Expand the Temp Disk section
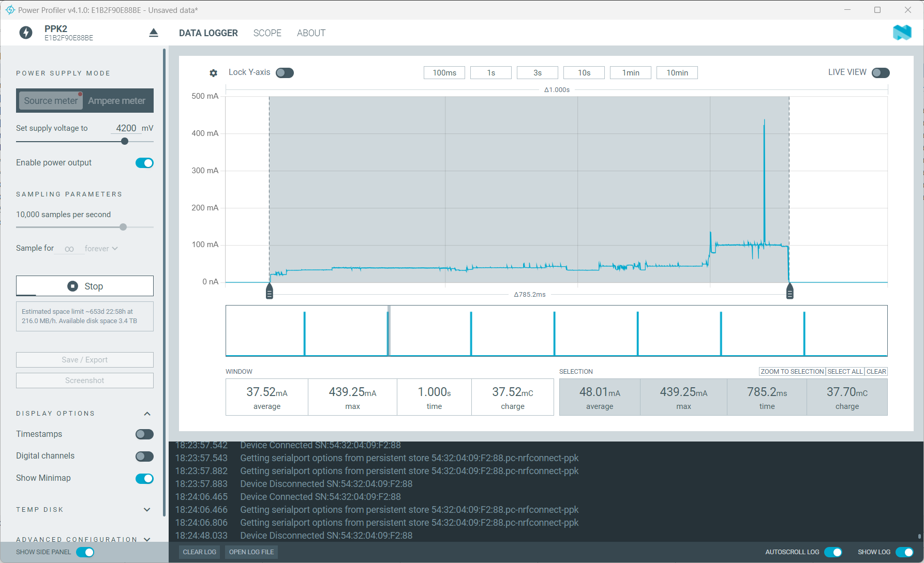Viewport: 924px width, 563px height. tap(147, 510)
